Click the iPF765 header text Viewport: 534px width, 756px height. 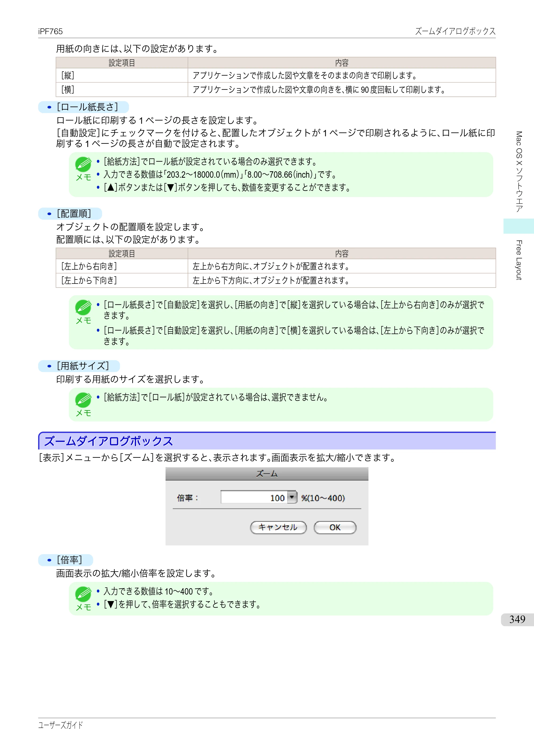50,31
